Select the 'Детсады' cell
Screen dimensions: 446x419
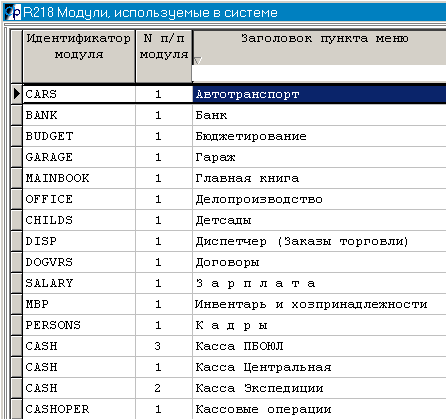[x=319, y=220]
